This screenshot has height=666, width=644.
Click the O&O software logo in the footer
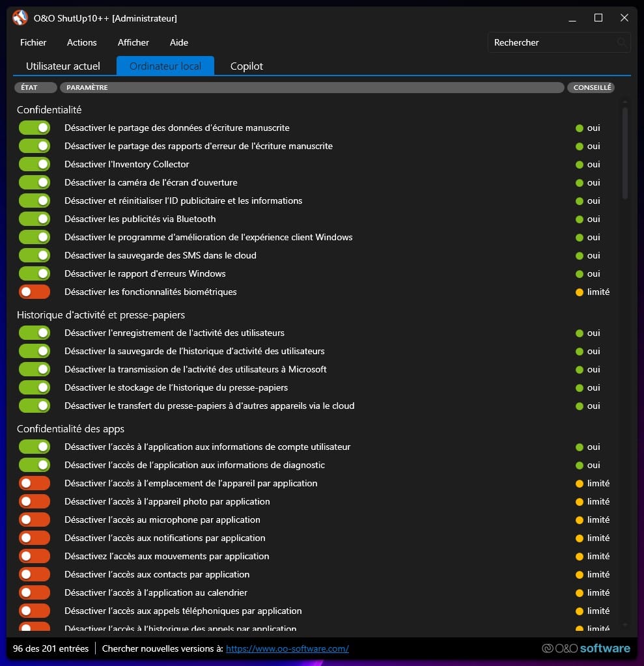[x=586, y=648]
